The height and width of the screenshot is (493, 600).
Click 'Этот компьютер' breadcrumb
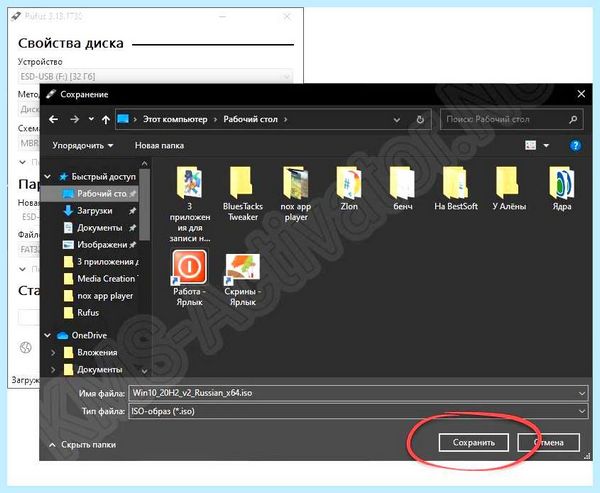tap(175, 119)
